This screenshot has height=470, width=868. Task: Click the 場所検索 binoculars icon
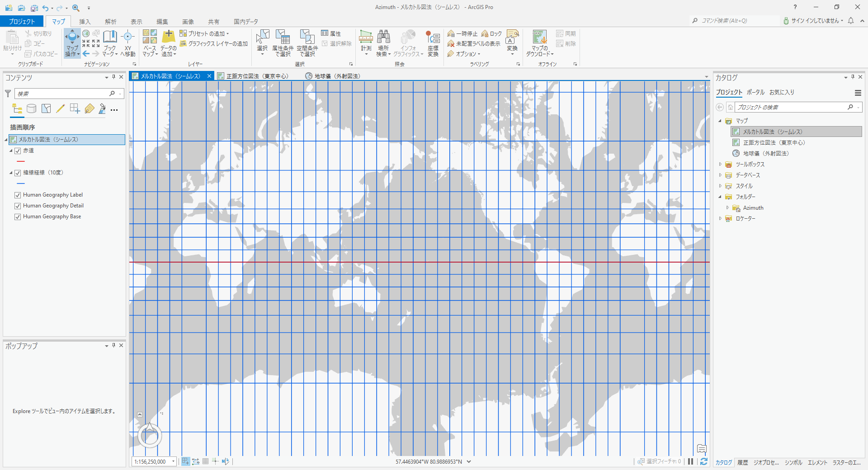[x=383, y=37]
